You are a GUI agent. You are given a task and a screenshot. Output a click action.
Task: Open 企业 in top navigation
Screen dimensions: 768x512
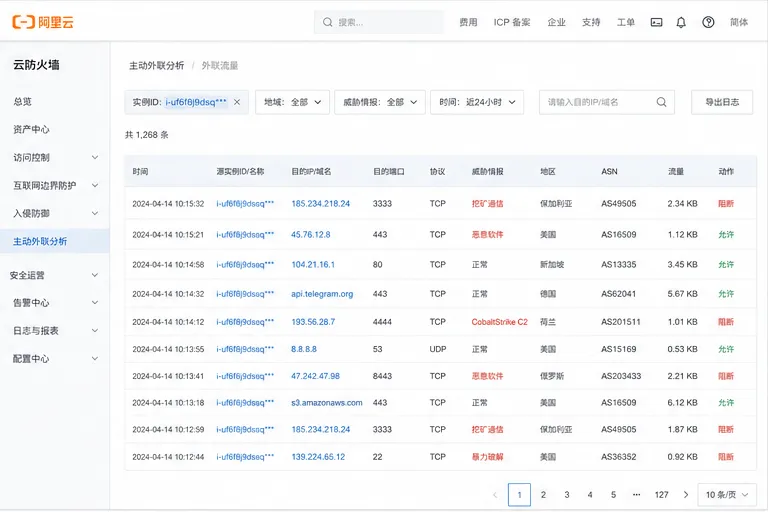tap(556, 22)
